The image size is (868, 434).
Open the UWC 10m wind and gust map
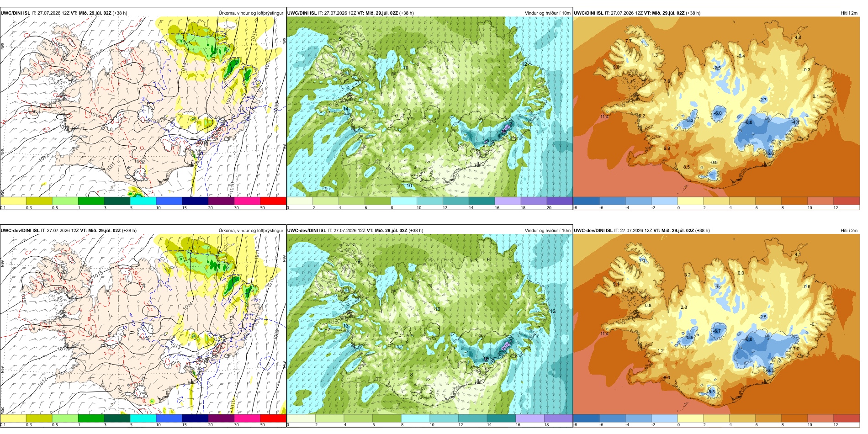click(x=429, y=107)
